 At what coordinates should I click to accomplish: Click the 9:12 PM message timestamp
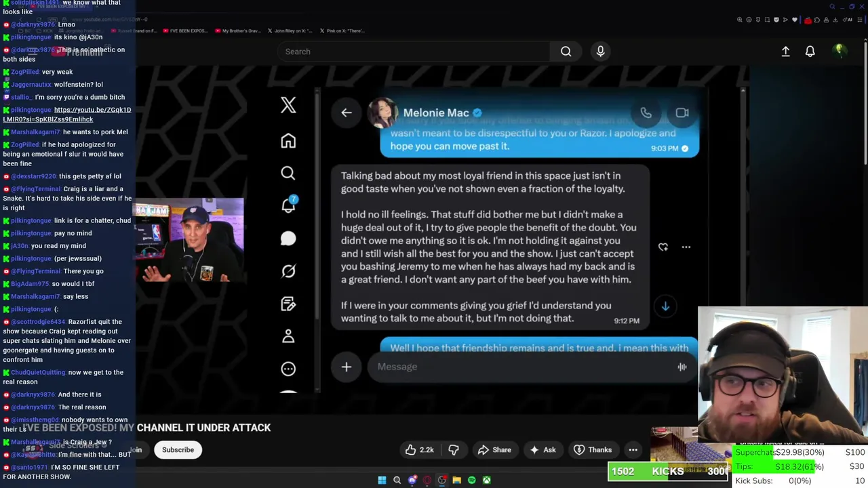627,321
